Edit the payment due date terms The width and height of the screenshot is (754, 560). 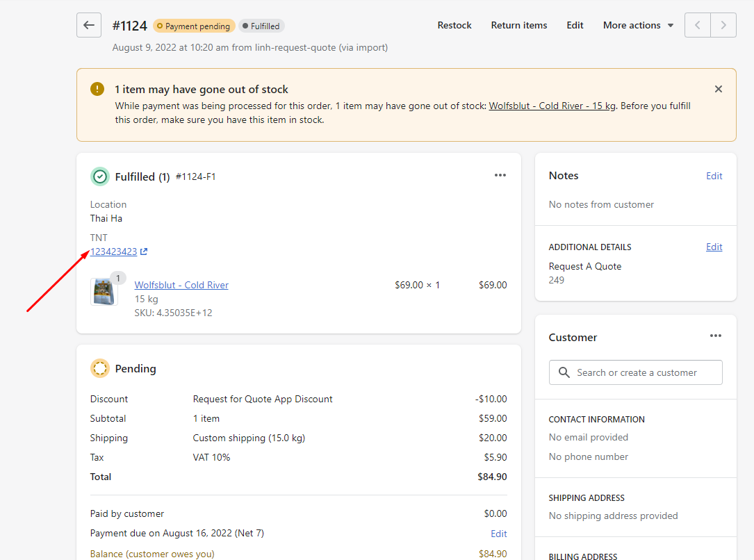tap(499, 534)
